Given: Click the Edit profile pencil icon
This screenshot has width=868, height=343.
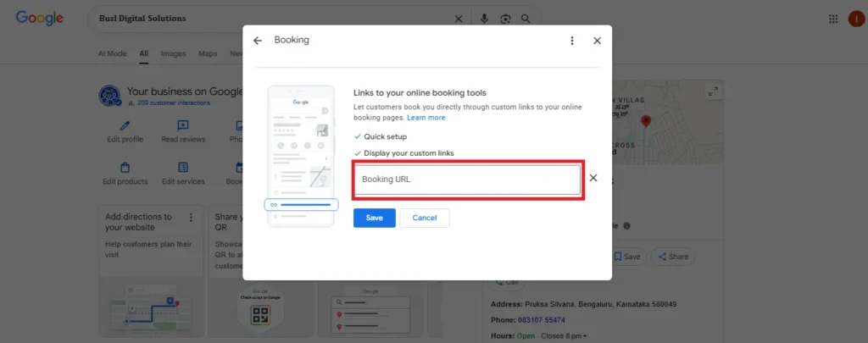Looking at the screenshot, I should point(125,125).
